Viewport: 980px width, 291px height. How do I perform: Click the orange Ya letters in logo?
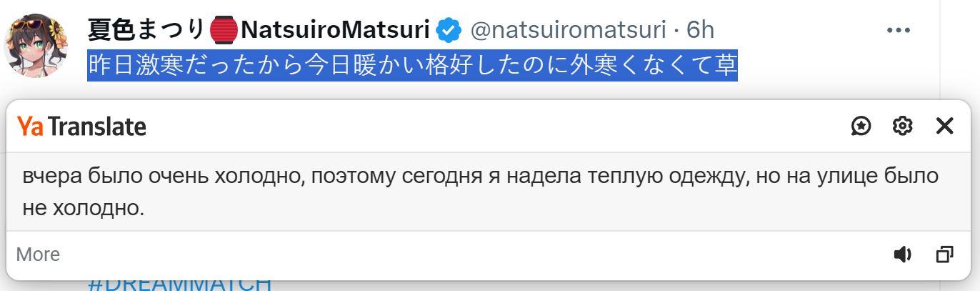(x=30, y=127)
